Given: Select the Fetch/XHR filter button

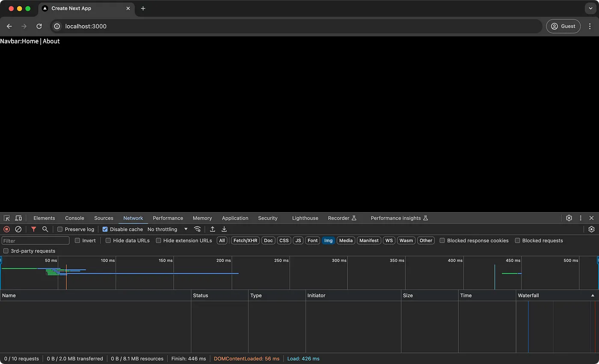Looking at the screenshot, I should point(245,240).
